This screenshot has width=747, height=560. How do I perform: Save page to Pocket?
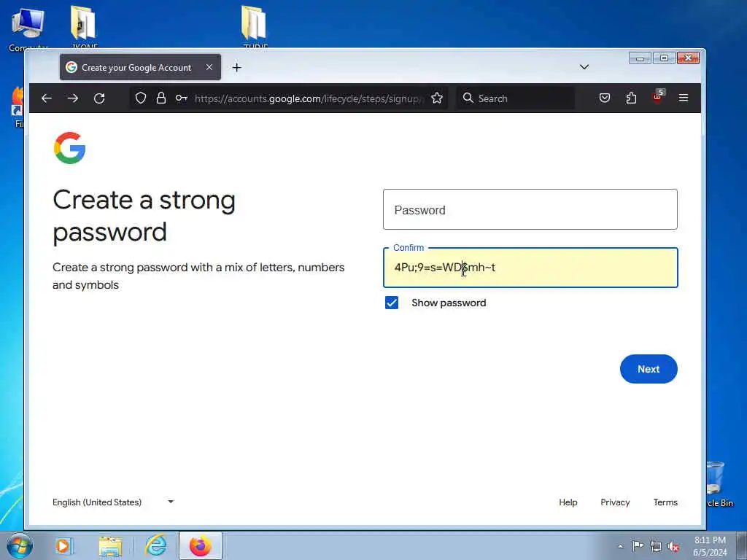point(605,98)
